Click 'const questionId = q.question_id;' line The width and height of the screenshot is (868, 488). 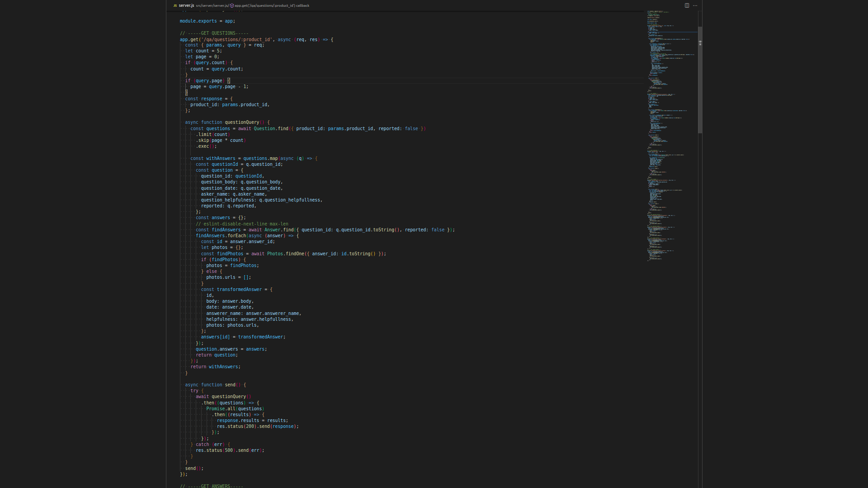239,164
